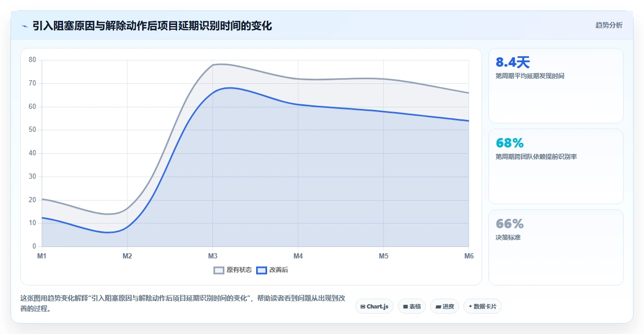
Task: Click the 数据卡片 tag
Action: point(483,306)
